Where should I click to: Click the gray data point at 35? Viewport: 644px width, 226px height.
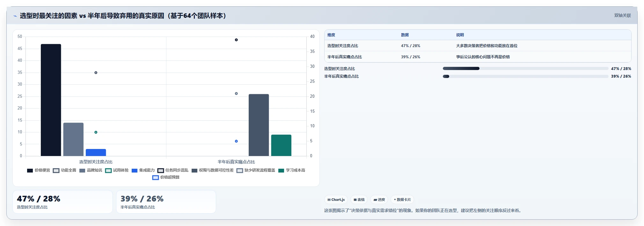click(x=96, y=73)
